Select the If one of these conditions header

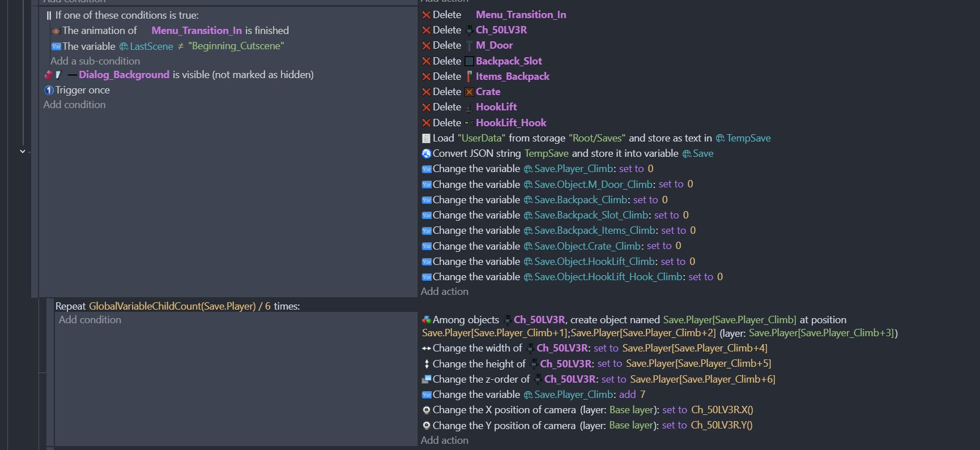127,15
